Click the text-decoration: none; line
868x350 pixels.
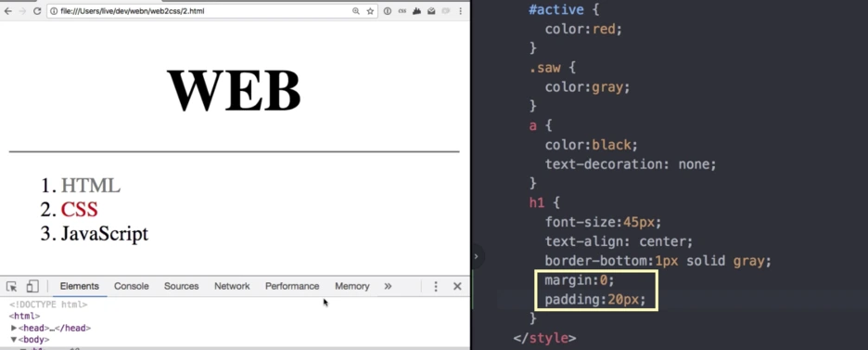click(631, 164)
